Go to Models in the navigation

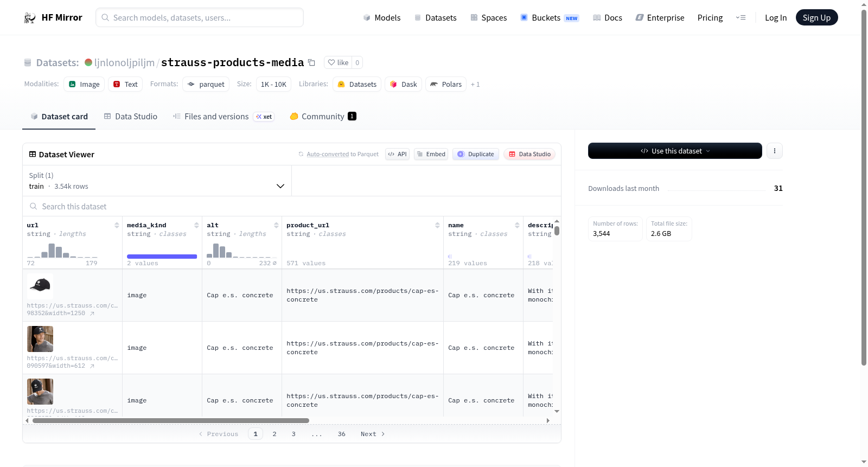pos(382,18)
